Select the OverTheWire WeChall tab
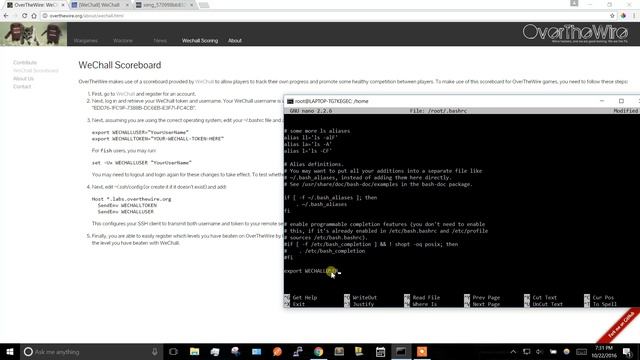Image resolution: width=640 pixels, height=360 pixels. point(35,5)
